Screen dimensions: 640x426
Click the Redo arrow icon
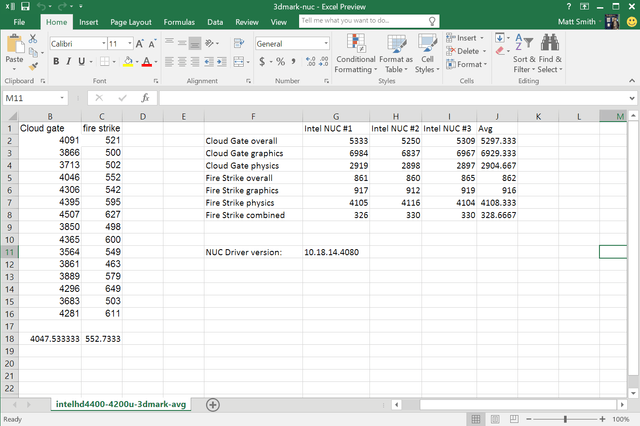pos(62,6)
